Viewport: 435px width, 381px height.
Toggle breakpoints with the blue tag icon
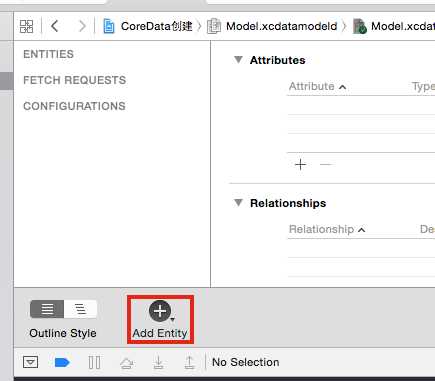click(62, 362)
